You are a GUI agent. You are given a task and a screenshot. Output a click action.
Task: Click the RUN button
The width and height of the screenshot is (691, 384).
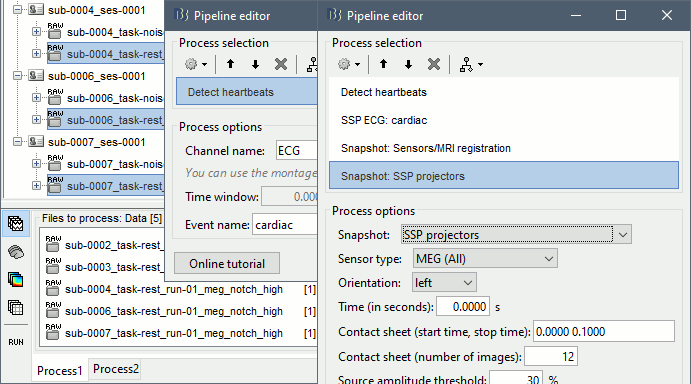(x=16, y=342)
